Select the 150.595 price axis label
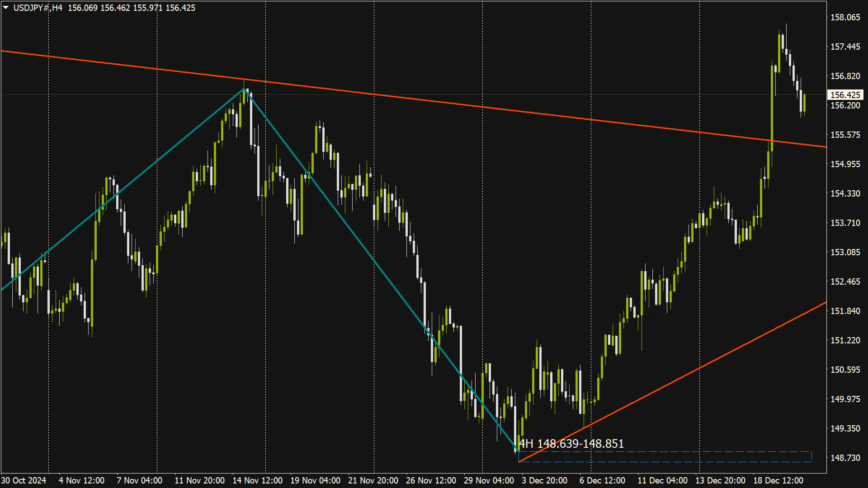Viewport: 868px width, 488px height. click(x=845, y=370)
